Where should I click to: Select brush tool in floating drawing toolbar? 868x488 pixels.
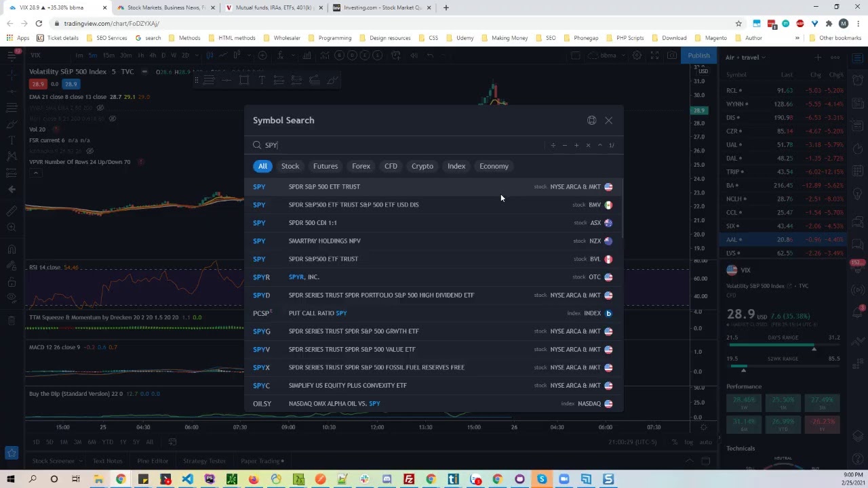(332, 80)
